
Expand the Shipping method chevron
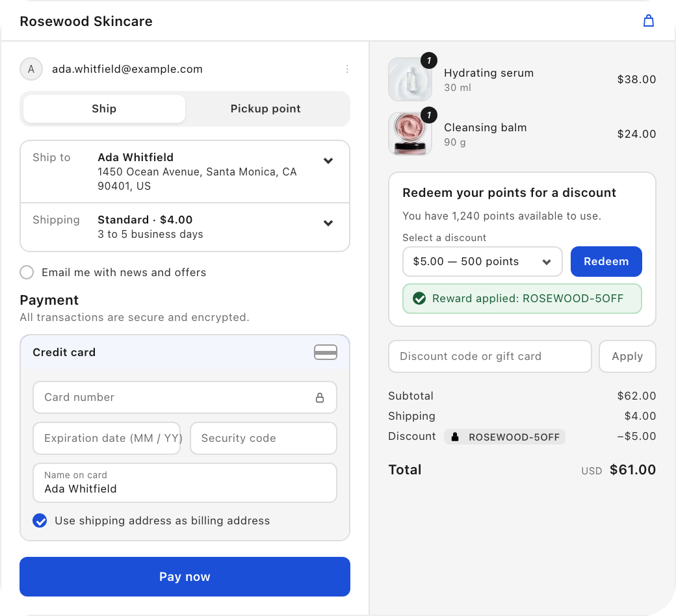click(x=328, y=224)
